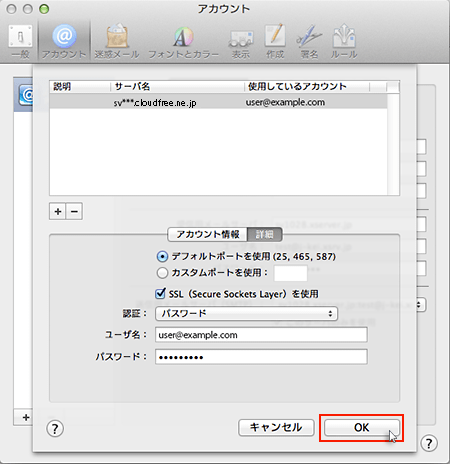
Task: Click the OK button
Action: coord(362,427)
